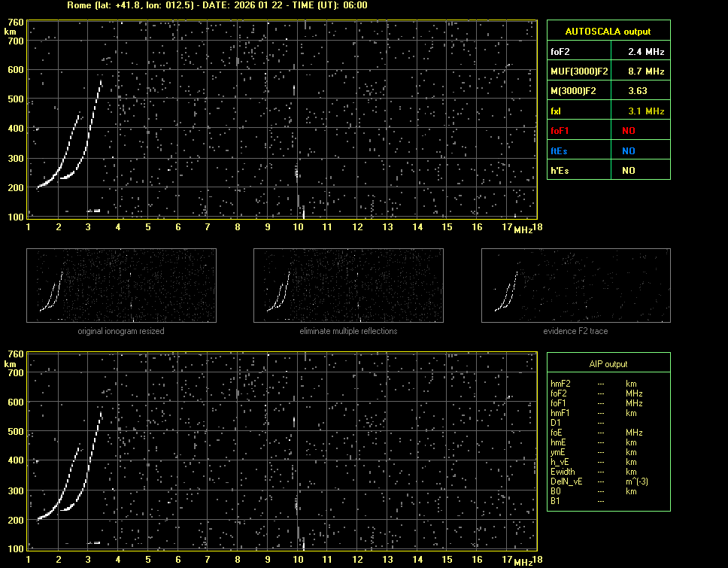Image resolution: width=728 pixels, height=568 pixels.
Task: Click the top of the rightmost trace in upper ionogram
Action: click(101, 80)
